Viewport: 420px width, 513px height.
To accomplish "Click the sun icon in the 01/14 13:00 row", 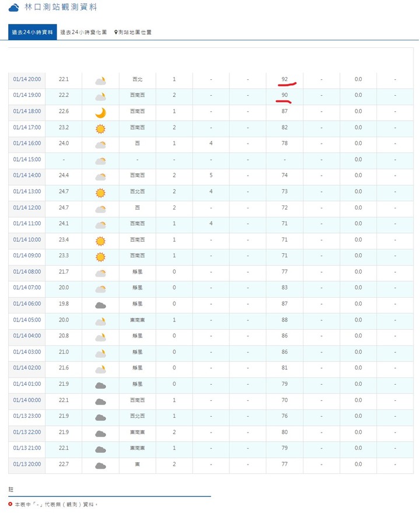I will 100,193.
